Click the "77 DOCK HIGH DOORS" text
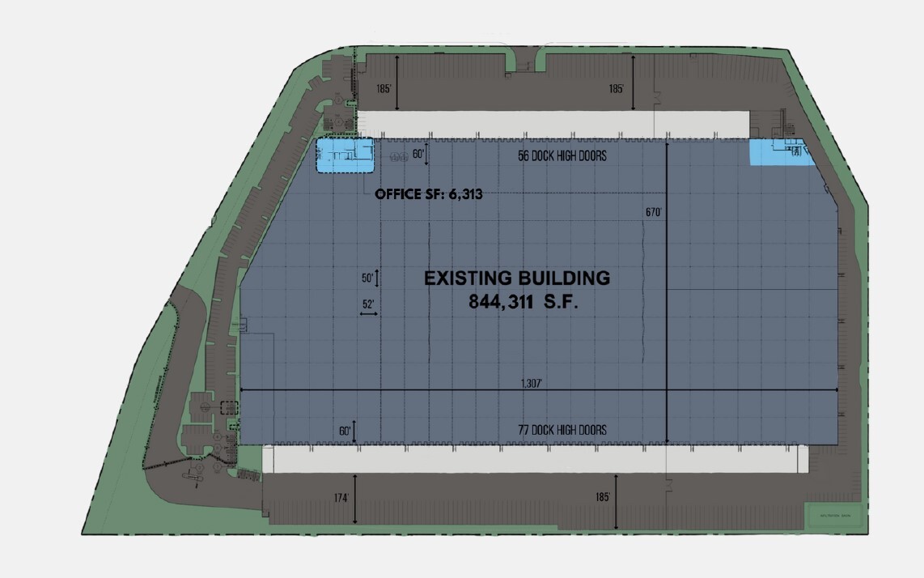 coord(562,430)
